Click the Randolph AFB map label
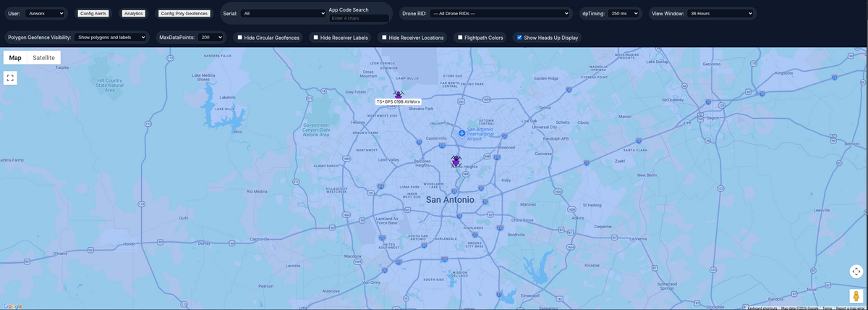The image size is (868, 310). 556,138
